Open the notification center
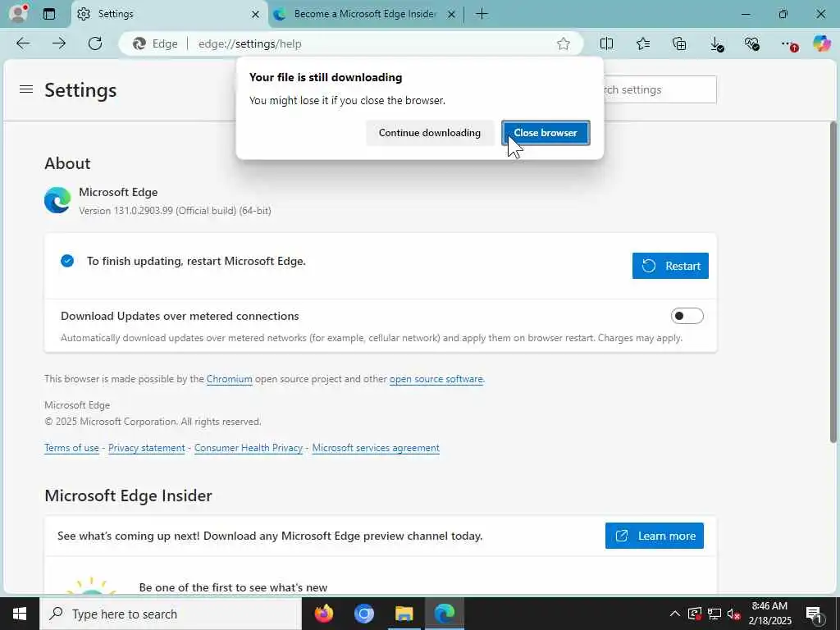The height and width of the screenshot is (630, 840). 814,614
